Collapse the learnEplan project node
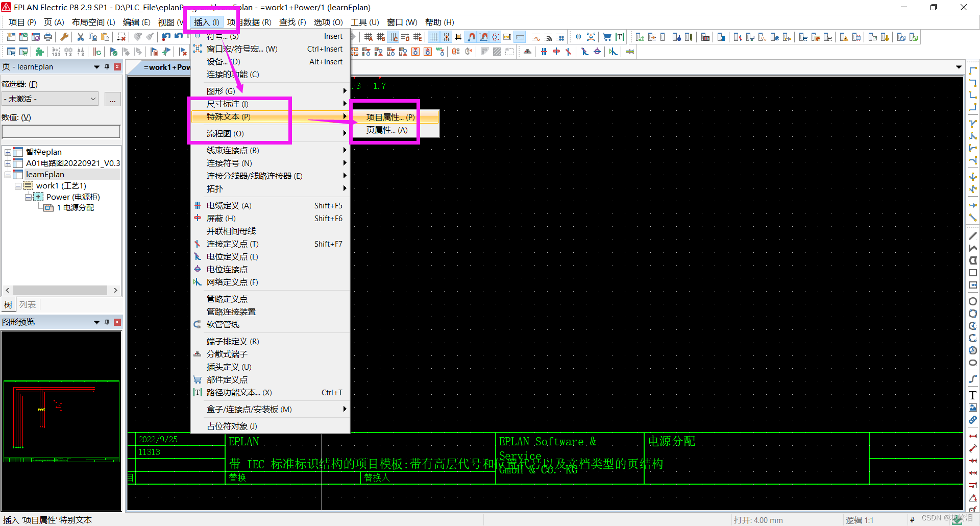Screen dimensions: 980x526 (x=8, y=175)
